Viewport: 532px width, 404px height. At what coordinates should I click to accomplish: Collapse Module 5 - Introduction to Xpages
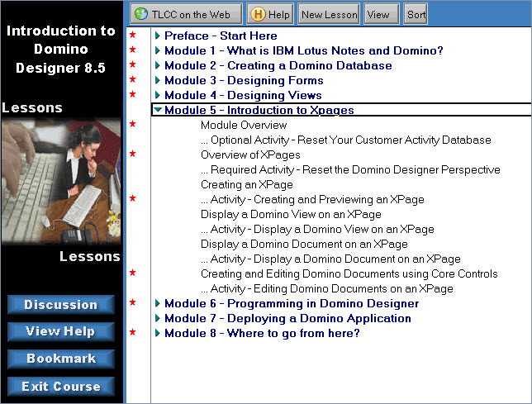pyautogui.click(x=158, y=110)
